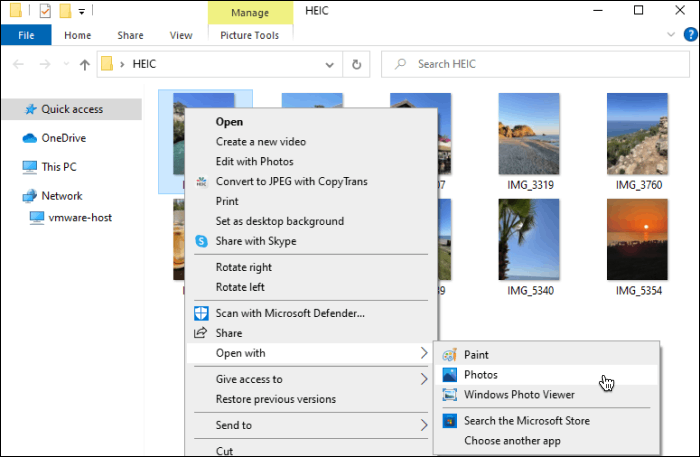Click the OneDrive cloud icon
The image size is (700, 458).
coord(29,138)
